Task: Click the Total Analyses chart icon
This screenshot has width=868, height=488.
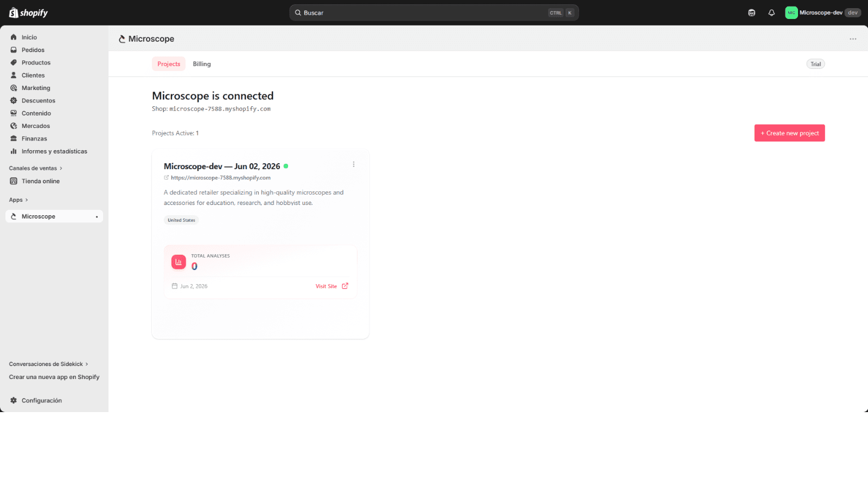Action: (x=178, y=262)
